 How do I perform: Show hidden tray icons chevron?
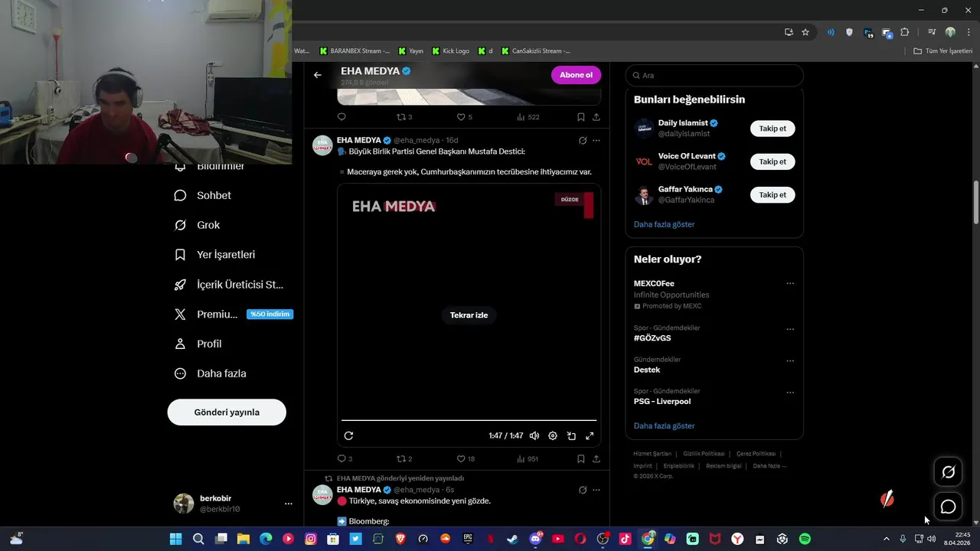887,539
